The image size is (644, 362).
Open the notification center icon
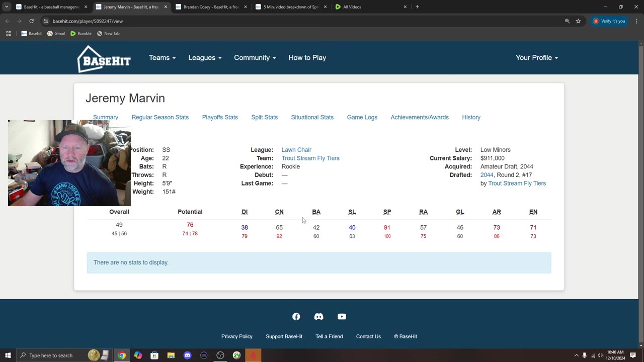633,355
